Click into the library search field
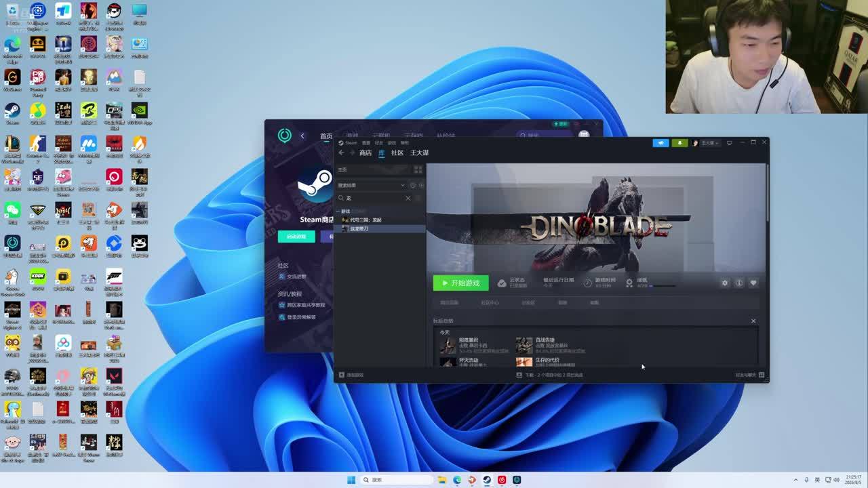868x488 pixels. (x=374, y=198)
